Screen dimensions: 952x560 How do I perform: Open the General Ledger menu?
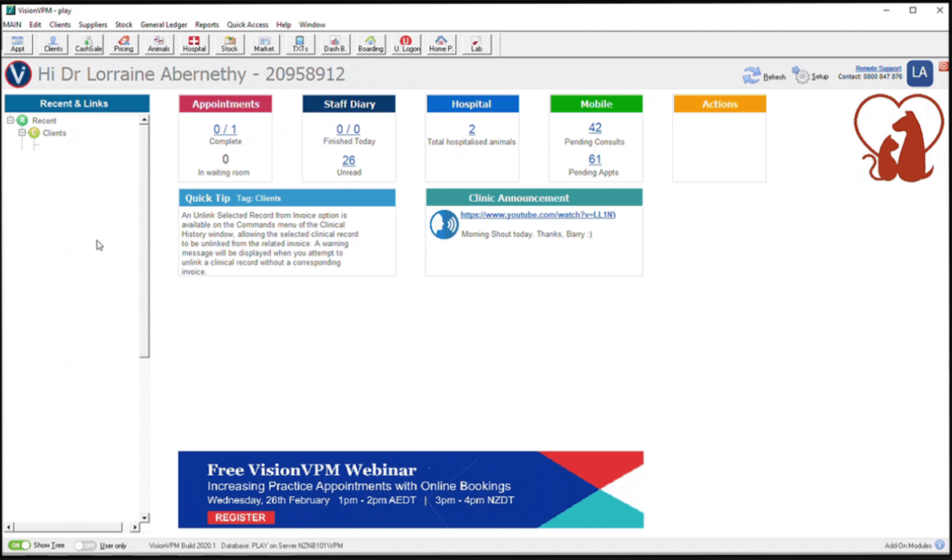[163, 24]
